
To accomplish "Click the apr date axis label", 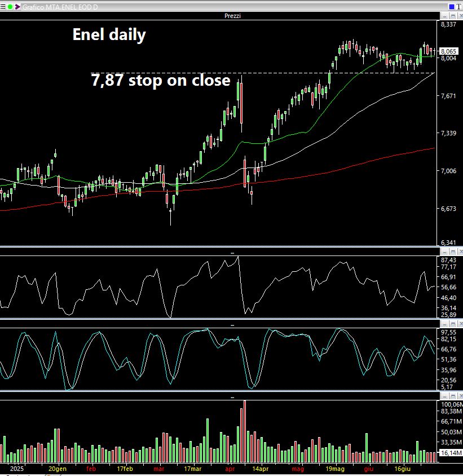I will [230, 469].
